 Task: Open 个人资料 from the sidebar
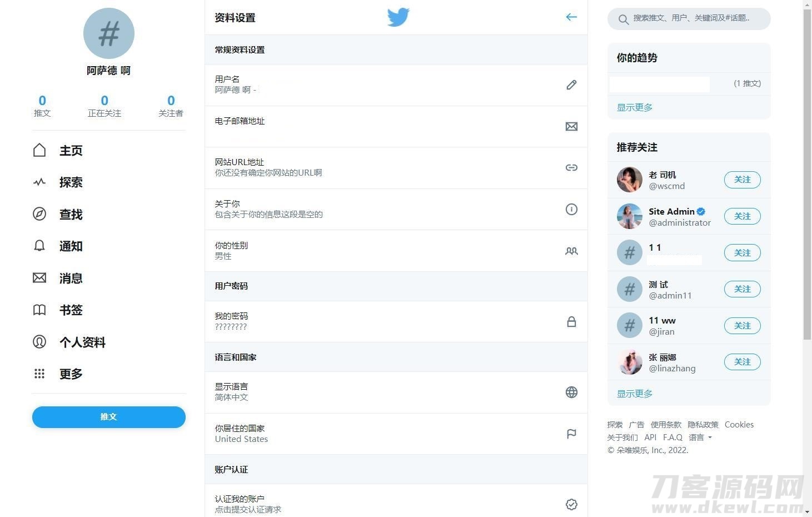(82, 342)
